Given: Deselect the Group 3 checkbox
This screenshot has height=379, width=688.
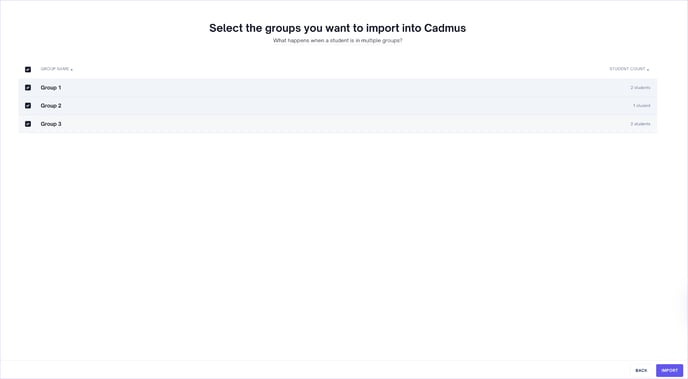Looking at the screenshot, I should pyautogui.click(x=28, y=124).
